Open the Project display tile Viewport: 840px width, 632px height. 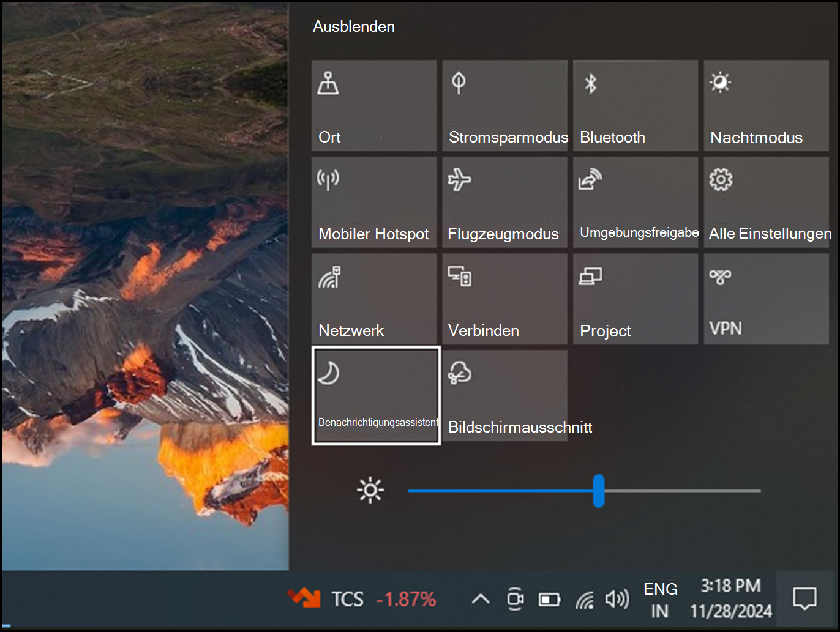pos(636,299)
